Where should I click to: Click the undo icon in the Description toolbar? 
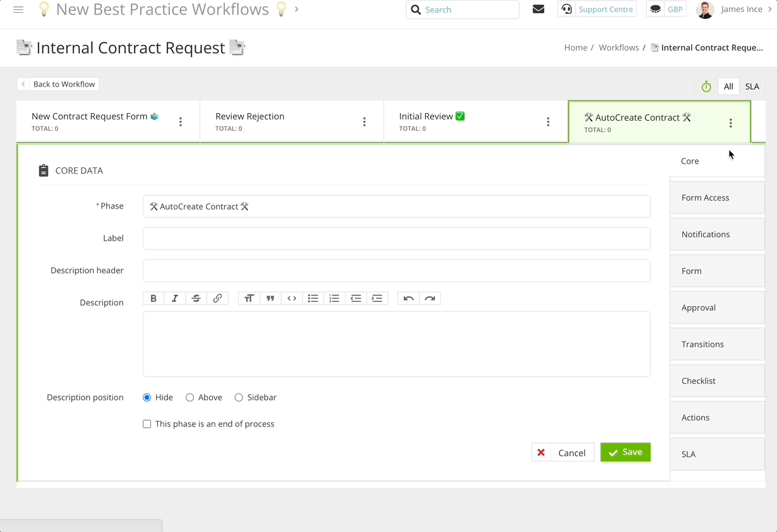coord(409,298)
